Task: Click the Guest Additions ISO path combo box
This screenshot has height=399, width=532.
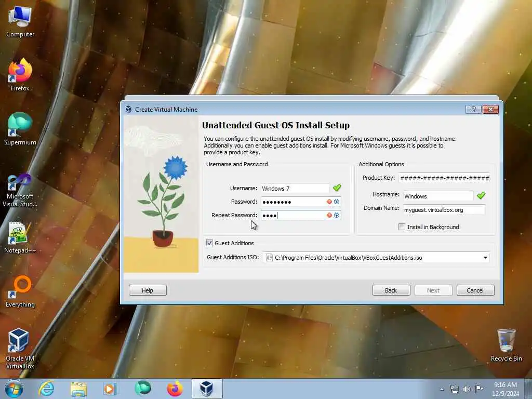Action: click(376, 258)
